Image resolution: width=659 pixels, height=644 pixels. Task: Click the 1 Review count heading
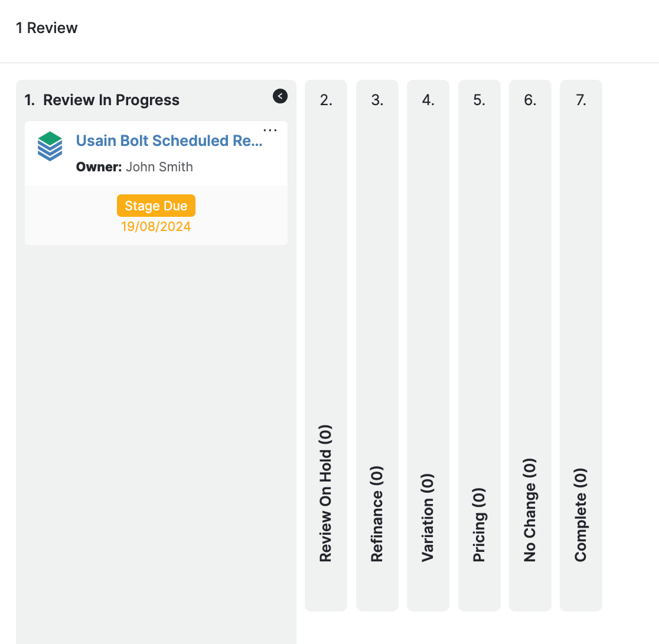47,28
